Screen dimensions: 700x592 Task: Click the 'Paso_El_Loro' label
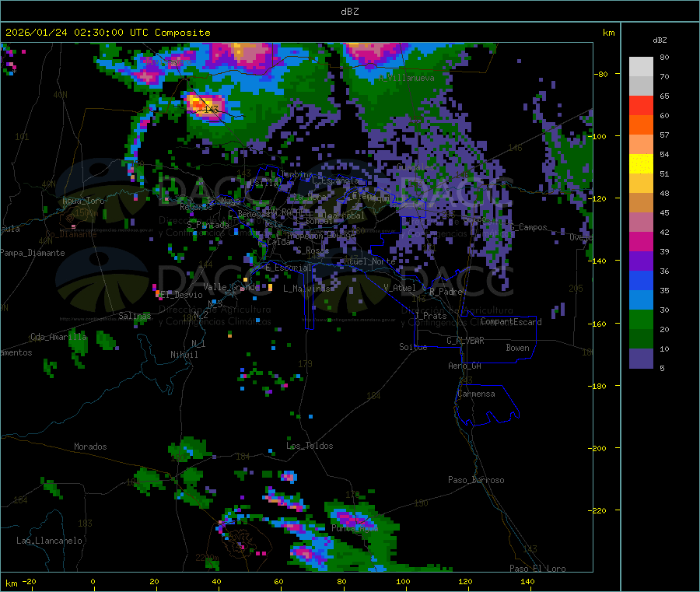tap(537, 569)
